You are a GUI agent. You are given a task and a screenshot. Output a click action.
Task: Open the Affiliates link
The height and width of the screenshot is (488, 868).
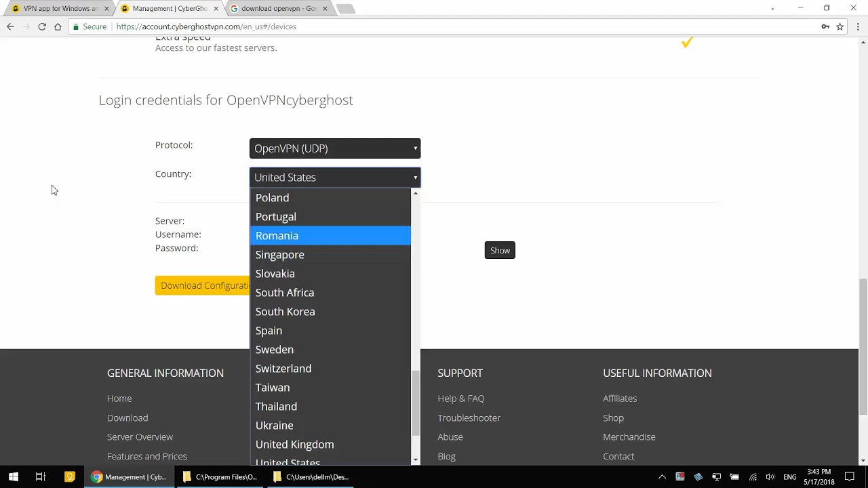tap(620, 399)
